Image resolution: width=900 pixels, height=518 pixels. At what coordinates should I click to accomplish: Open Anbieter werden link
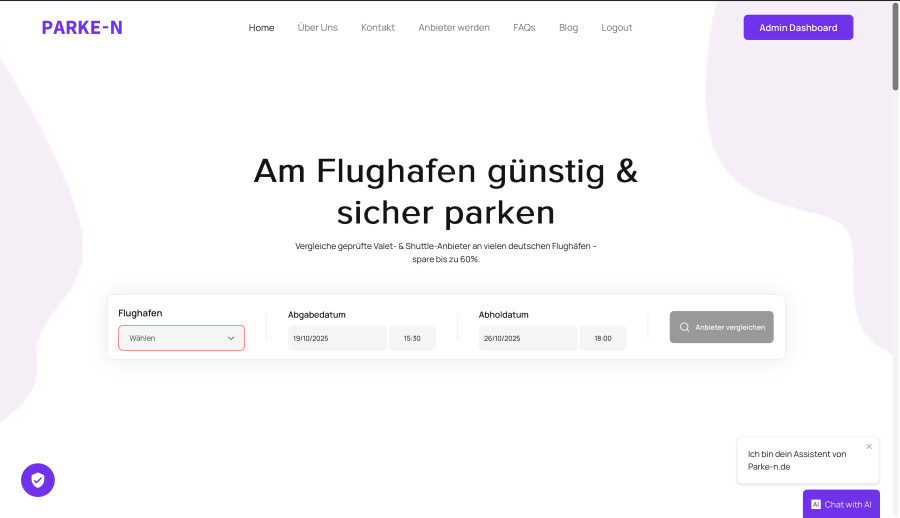pos(454,28)
